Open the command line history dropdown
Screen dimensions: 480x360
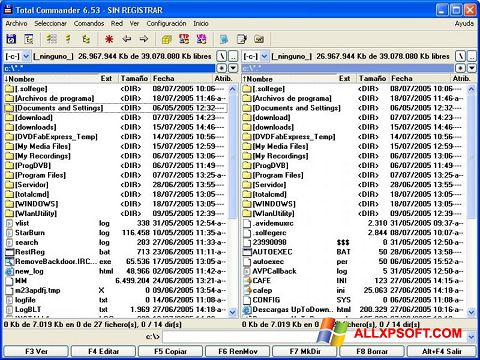coord(471,337)
